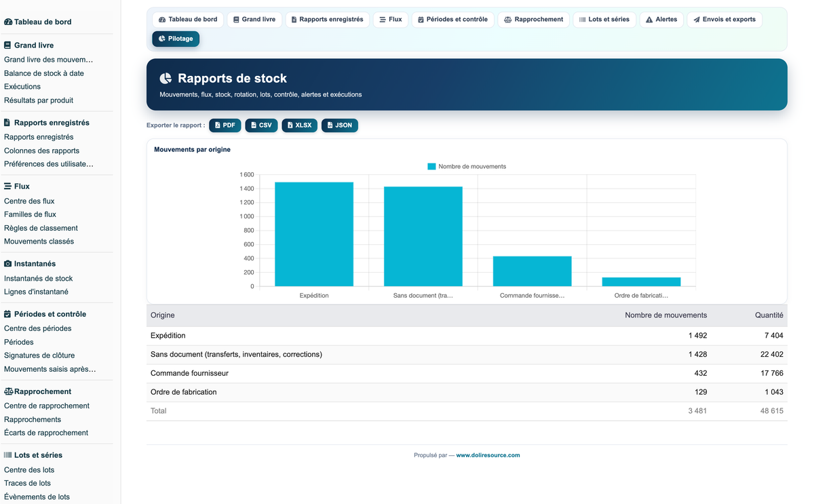Open Colonnes des rapports link
Image resolution: width=814 pixels, height=504 pixels.
coord(41,151)
